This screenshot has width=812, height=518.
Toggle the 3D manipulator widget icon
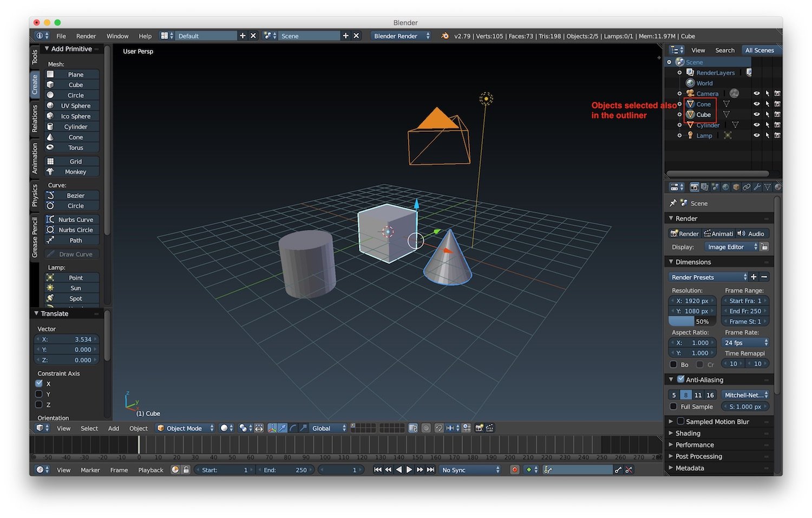point(272,428)
